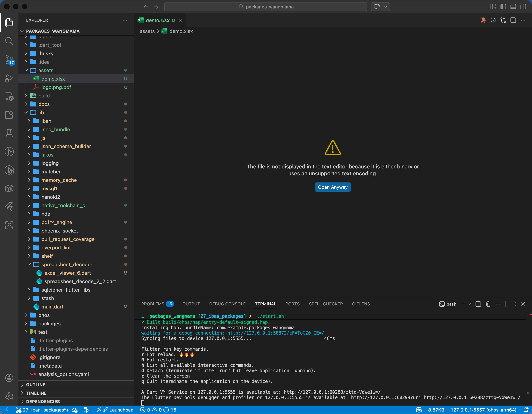Open the Run and Debug view
532x414 pixels.
click(x=9, y=78)
